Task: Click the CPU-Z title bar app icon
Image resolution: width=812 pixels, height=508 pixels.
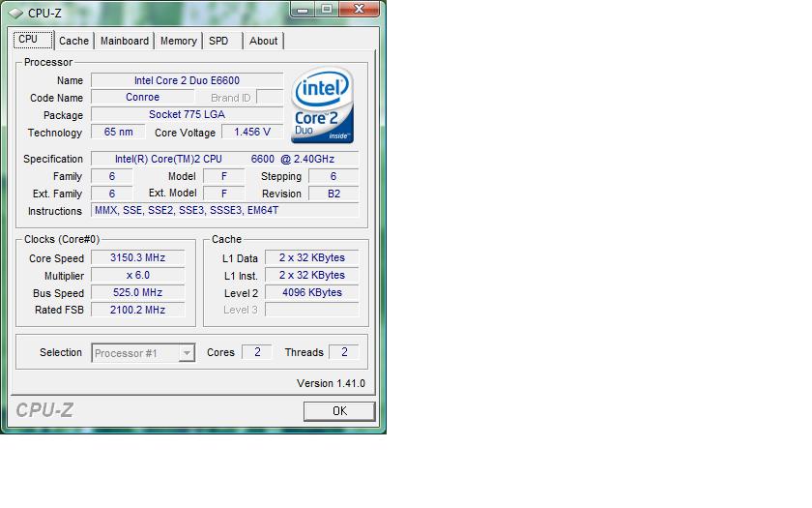Action: tap(16, 13)
